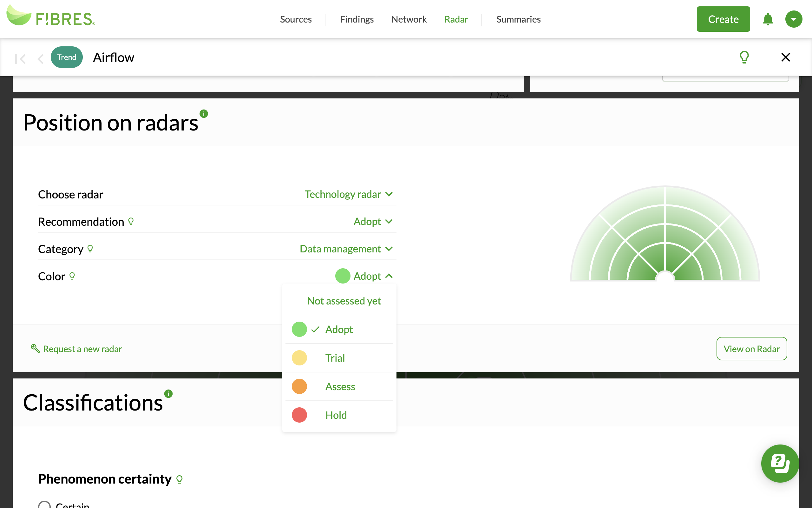Click the wrench icon beside Request a new radar

(x=35, y=348)
